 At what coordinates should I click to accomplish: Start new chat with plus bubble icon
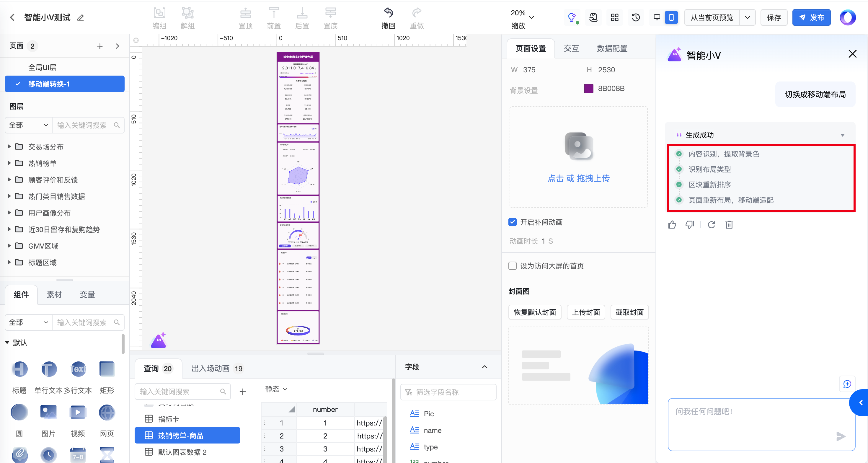pyautogui.click(x=847, y=384)
